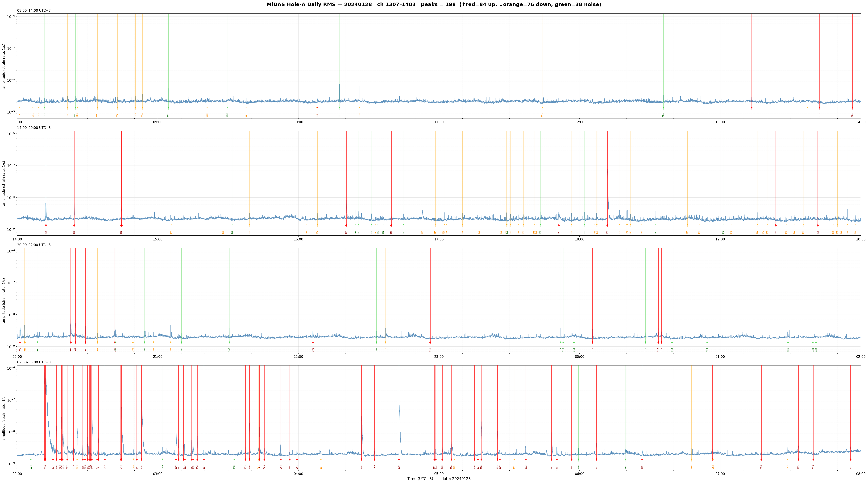Click the "07:00" x-axis tick label
The image size is (868, 483).
720,474
